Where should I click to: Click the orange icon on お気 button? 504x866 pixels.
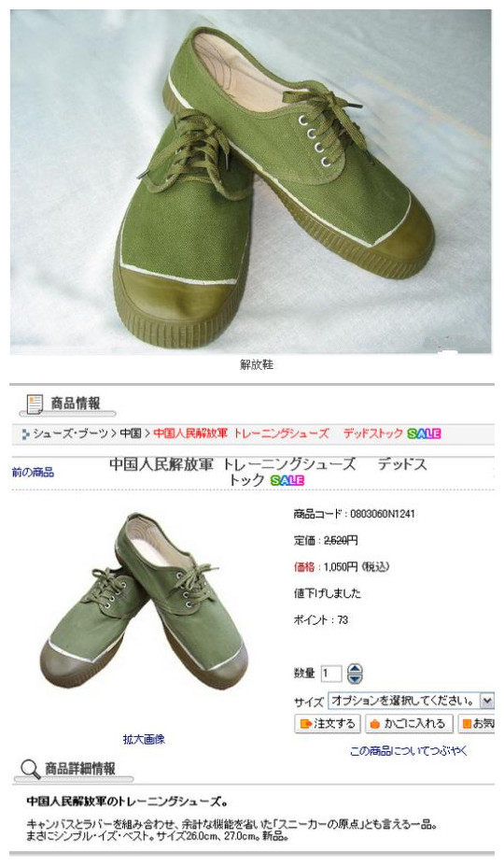click(x=467, y=723)
